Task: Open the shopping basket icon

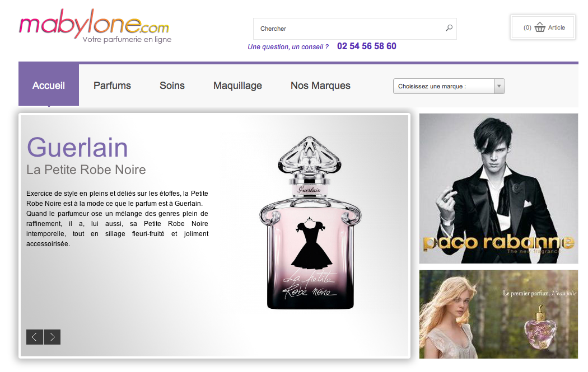Action: coord(540,27)
